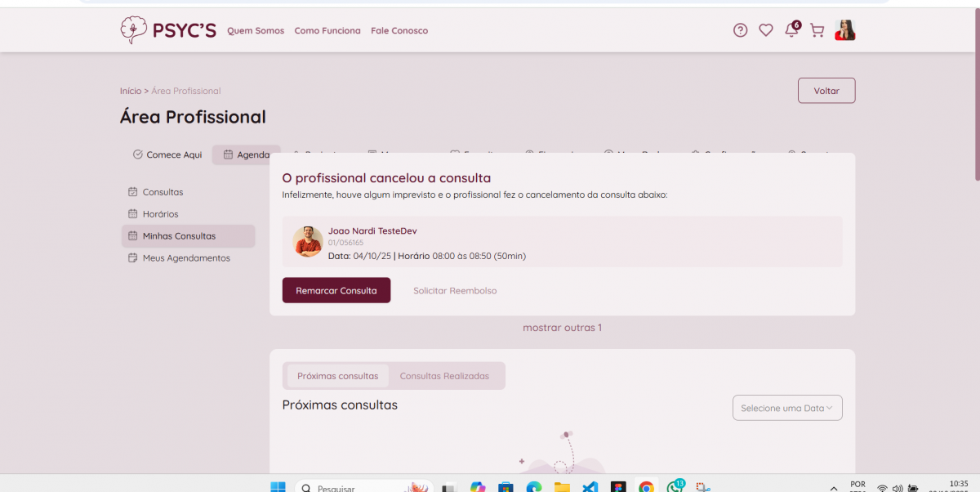This screenshot has height=492, width=980.
Task: Launch Visual Studio Code from taskbar
Action: coord(590,487)
